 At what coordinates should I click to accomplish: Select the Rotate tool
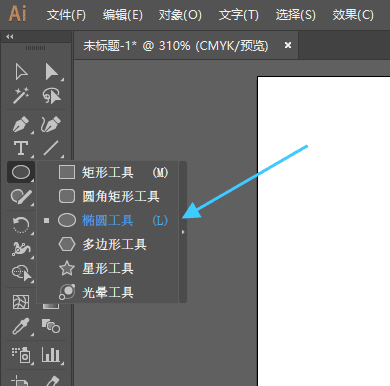[x=21, y=224]
